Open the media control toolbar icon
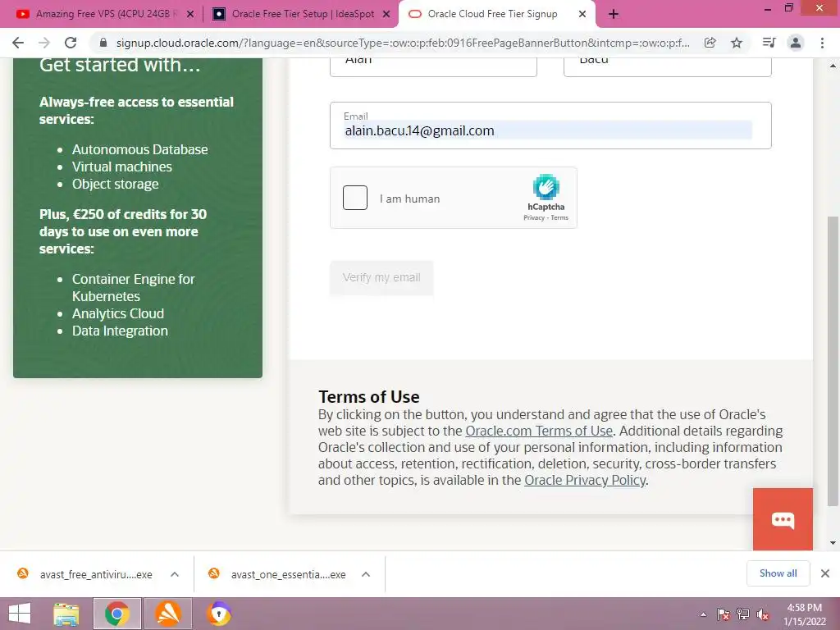 coord(769,43)
